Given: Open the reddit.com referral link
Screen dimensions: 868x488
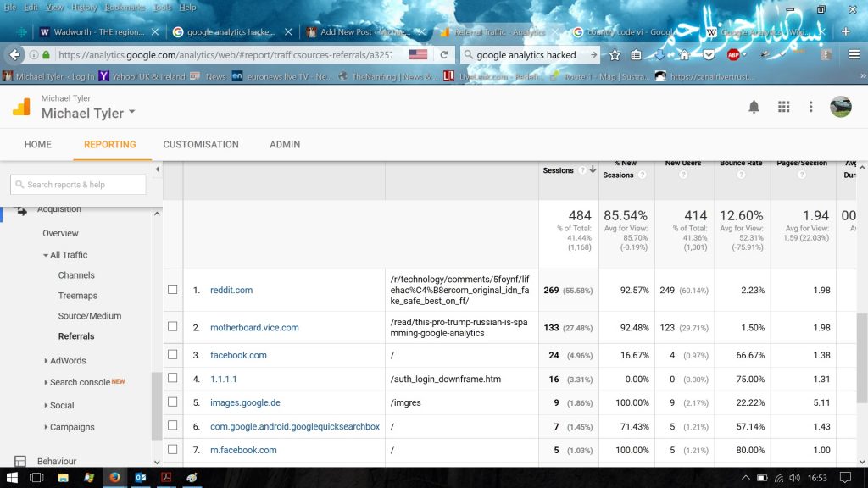Looking at the screenshot, I should (x=231, y=290).
